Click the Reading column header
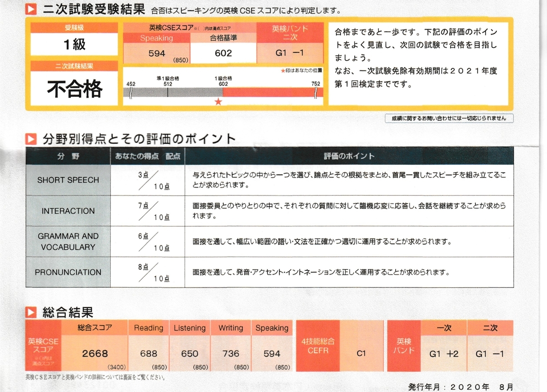 [148, 328]
